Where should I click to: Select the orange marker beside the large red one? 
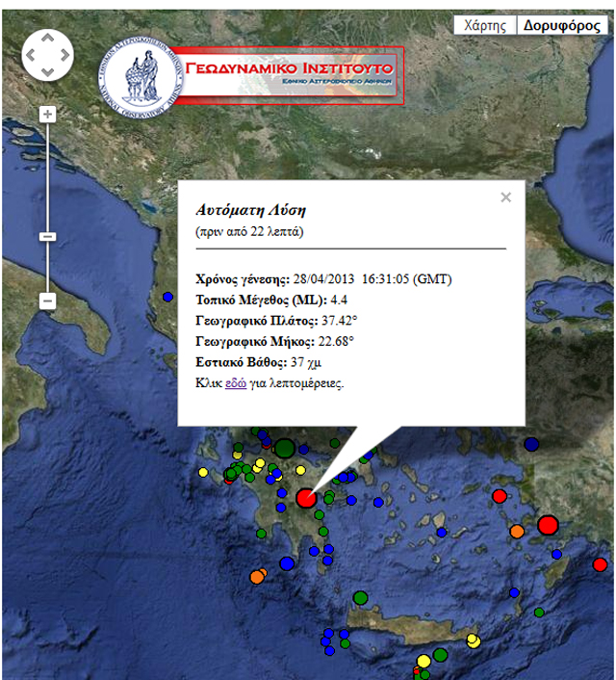[517, 531]
